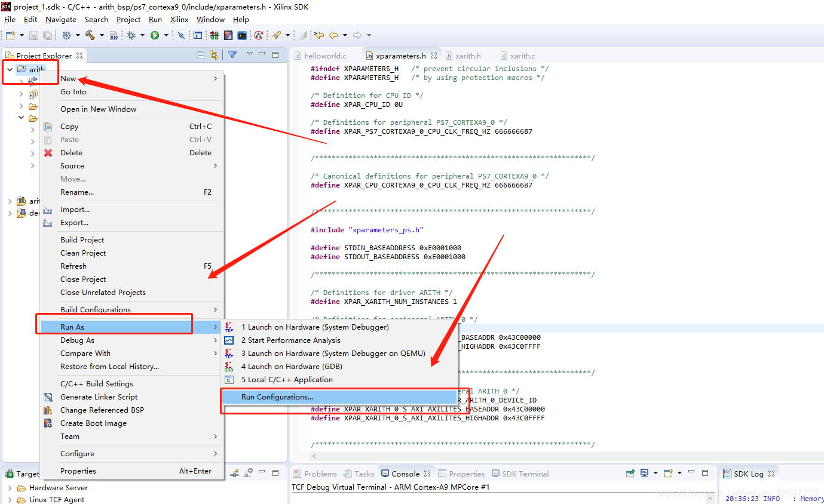Select 1 Launch on Hardware (System Debugger)

tap(340, 327)
